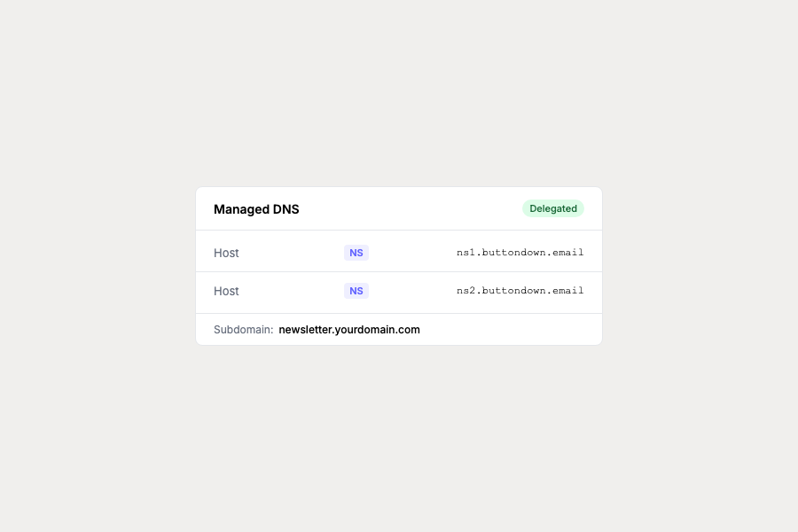The image size is (798, 532).
Task: Select the ns1.buttondown.email record value
Action: (x=520, y=252)
